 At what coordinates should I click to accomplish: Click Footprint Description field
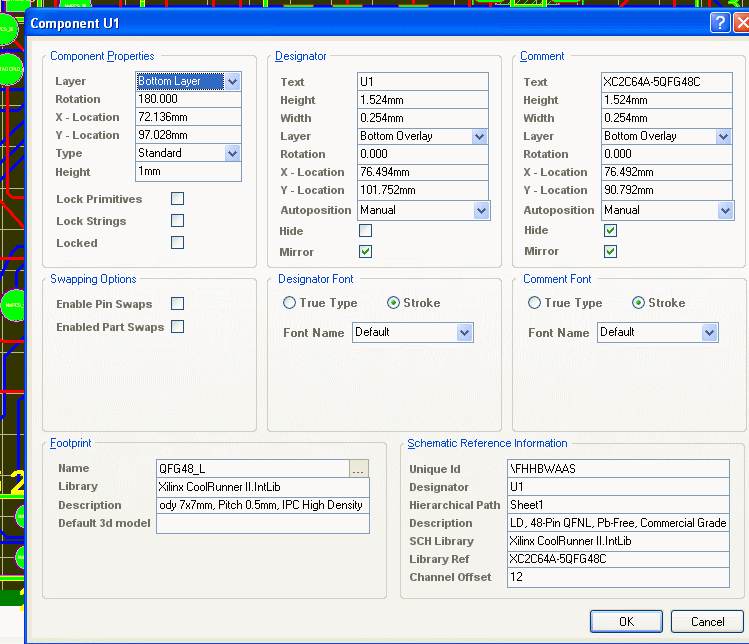pyautogui.click(x=263, y=505)
